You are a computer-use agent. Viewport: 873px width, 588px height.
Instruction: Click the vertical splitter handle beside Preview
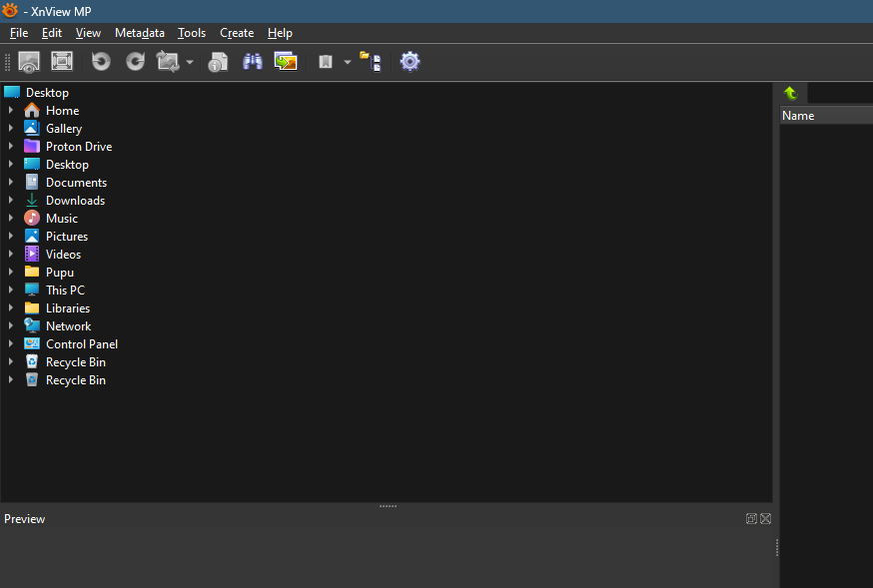coord(776,547)
